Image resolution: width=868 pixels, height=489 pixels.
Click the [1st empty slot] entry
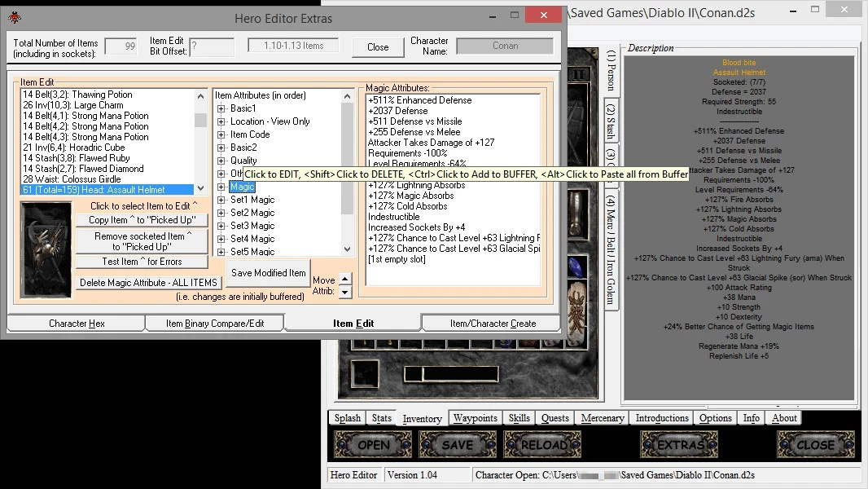coord(397,259)
